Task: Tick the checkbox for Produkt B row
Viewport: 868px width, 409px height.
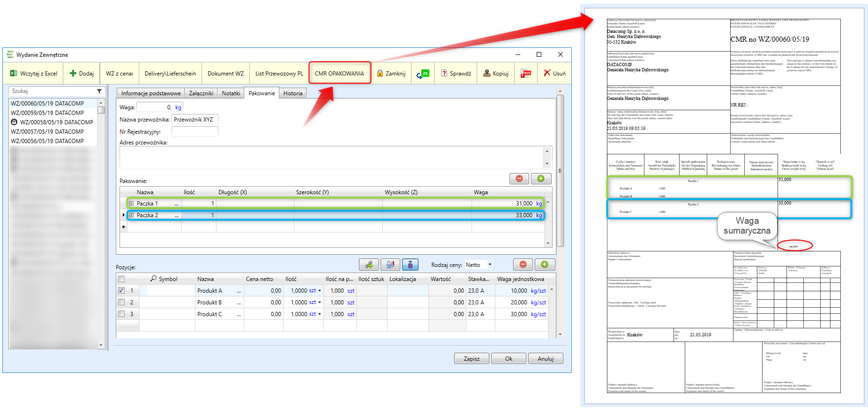Action: (x=122, y=303)
